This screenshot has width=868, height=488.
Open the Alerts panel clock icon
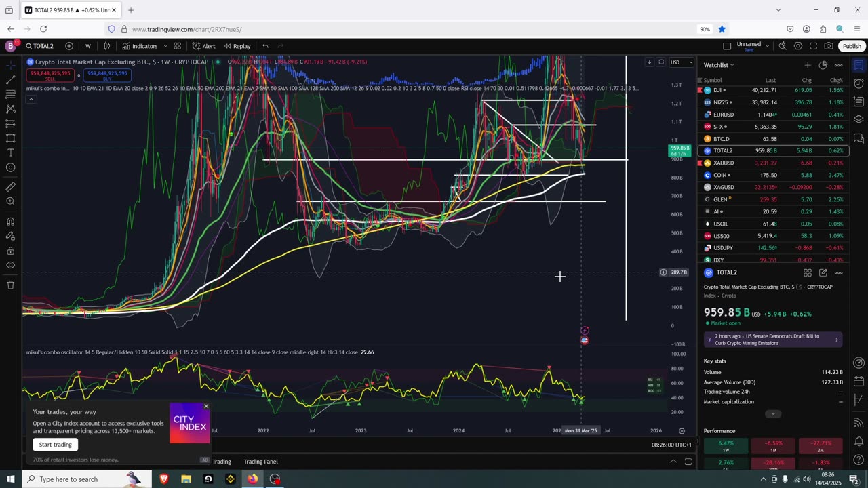[859, 84]
